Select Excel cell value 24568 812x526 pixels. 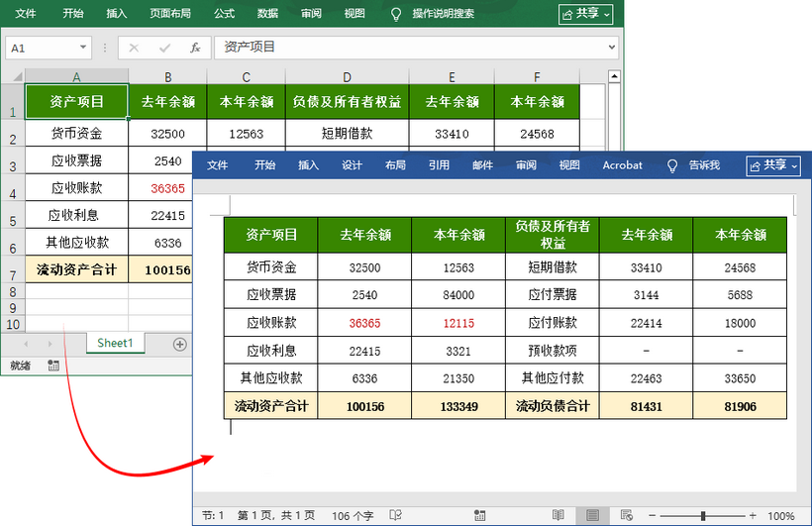[x=537, y=133]
